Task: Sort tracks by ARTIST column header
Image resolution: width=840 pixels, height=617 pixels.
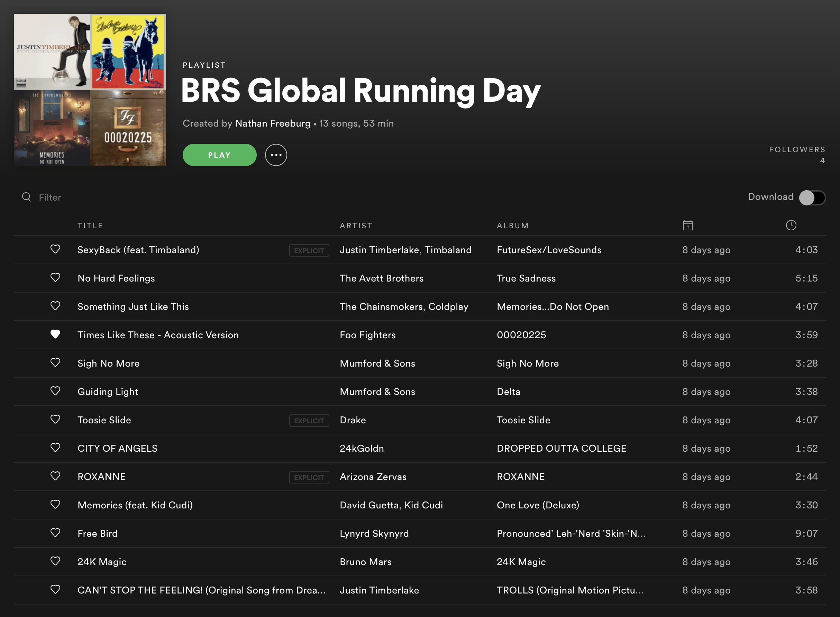Action: pyautogui.click(x=356, y=225)
